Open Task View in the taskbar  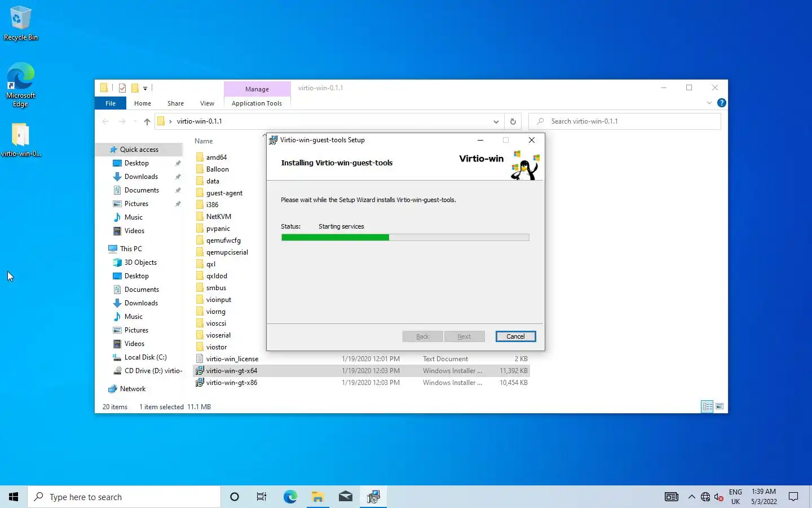point(262,497)
